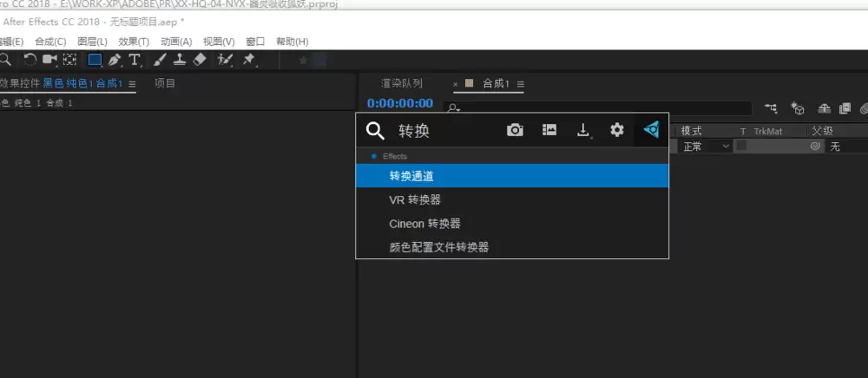Open the 动画(A) menu

pos(176,42)
